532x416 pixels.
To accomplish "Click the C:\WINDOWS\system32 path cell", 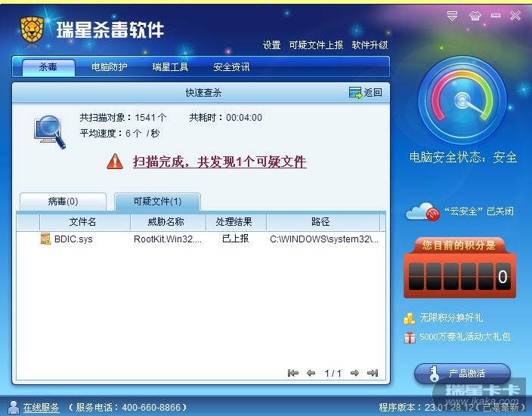I will point(324,239).
